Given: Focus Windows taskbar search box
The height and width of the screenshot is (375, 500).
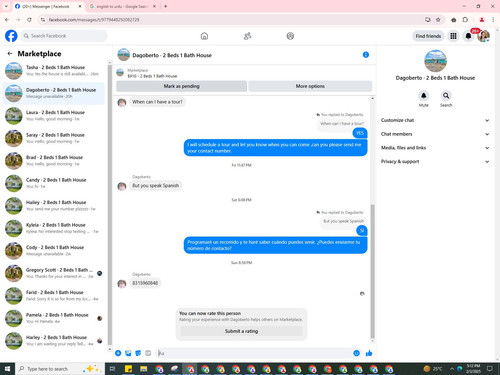Looking at the screenshot, I should (60, 369).
